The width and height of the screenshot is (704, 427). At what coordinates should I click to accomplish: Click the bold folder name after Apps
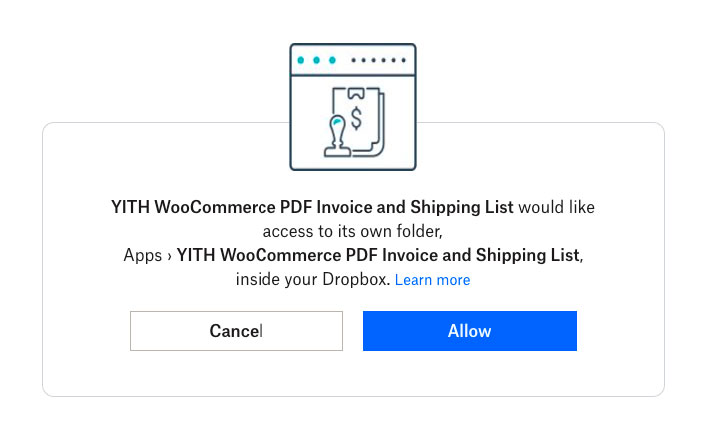coord(378,255)
